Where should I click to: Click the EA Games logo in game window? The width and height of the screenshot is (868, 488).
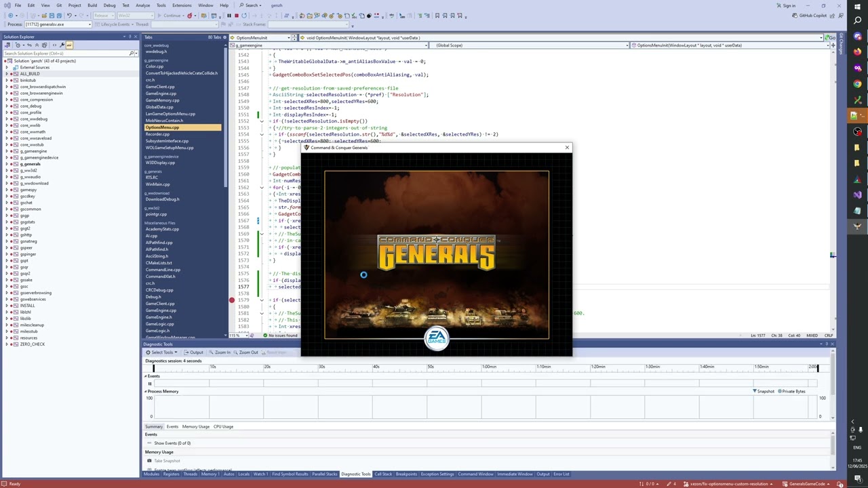tap(437, 338)
